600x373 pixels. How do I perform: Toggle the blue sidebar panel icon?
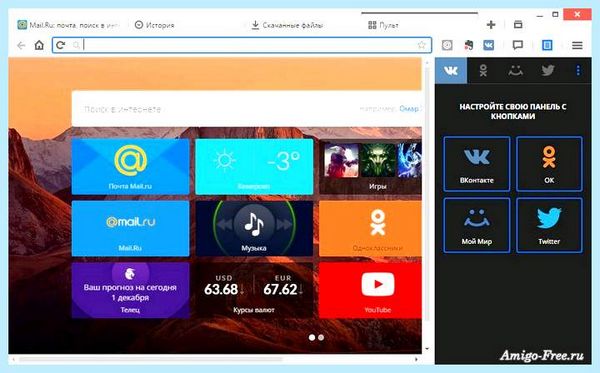coord(548,45)
